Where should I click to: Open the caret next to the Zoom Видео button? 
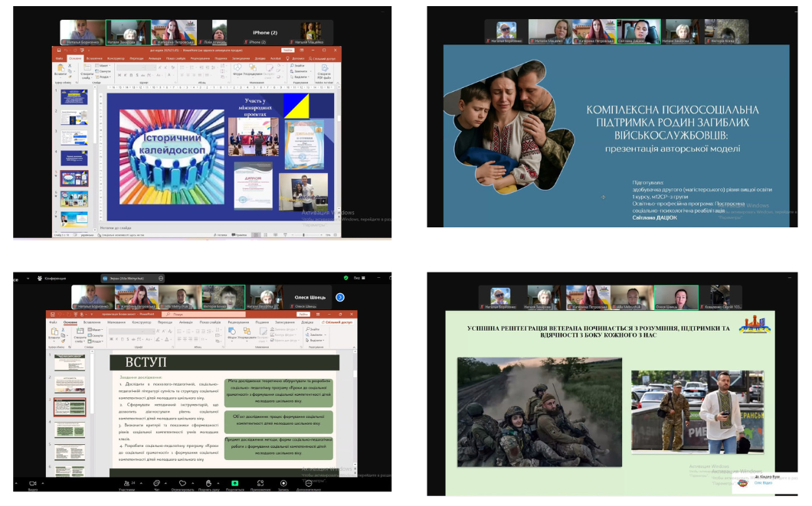[x=43, y=483]
